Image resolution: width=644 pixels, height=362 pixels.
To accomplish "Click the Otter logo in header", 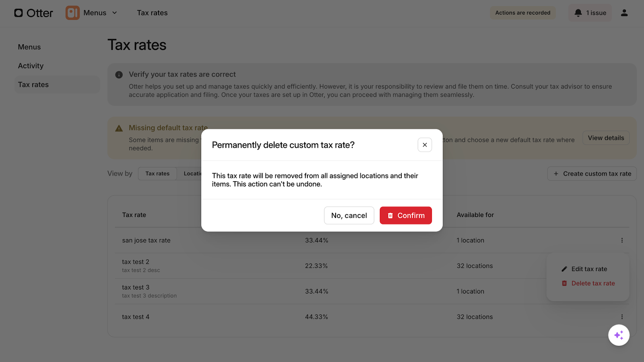I will [33, 13].
